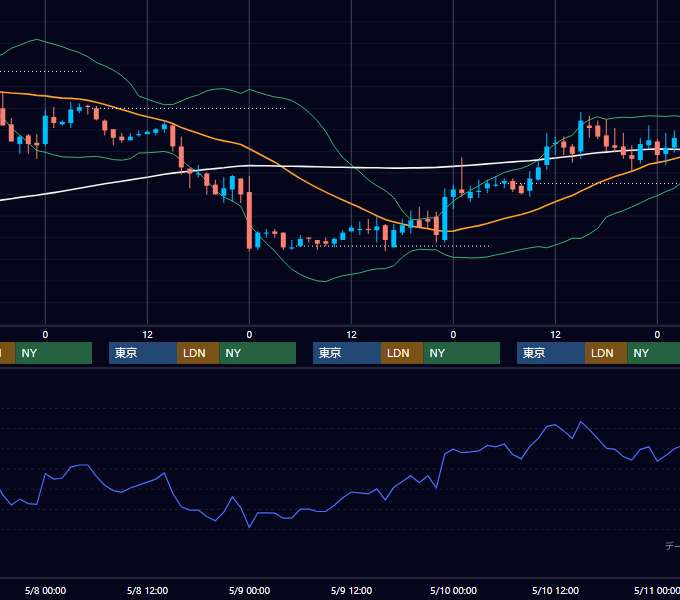Screen dimensions: 680x600
Task: Click the NY session block spanning 5/8 00:00
Action: (54, 353)
